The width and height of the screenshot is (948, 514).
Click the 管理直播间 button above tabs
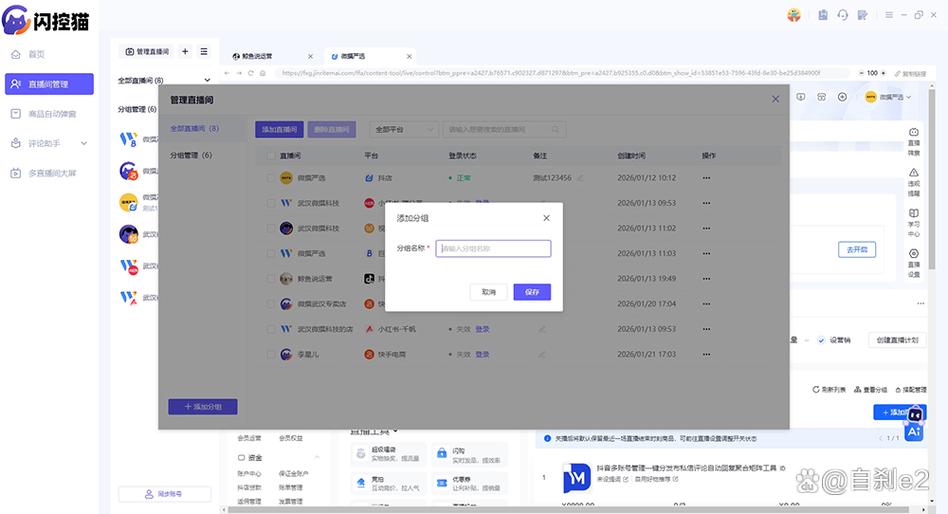[147, 52]
